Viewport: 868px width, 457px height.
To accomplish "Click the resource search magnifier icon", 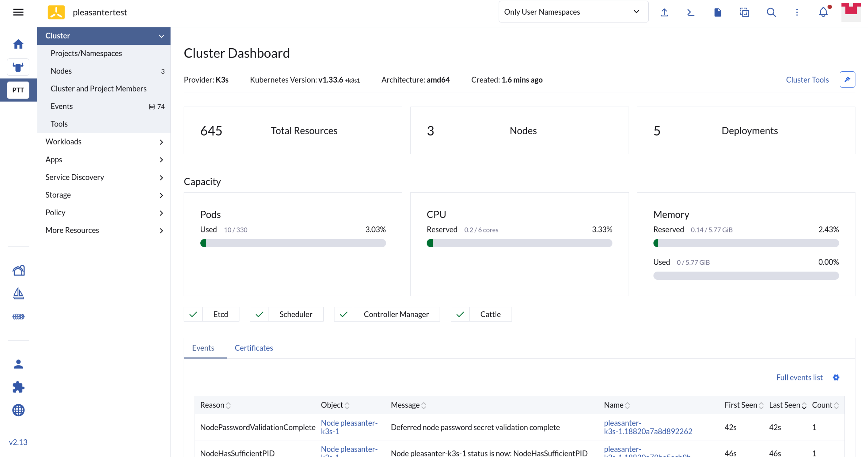I will point(771,12).
